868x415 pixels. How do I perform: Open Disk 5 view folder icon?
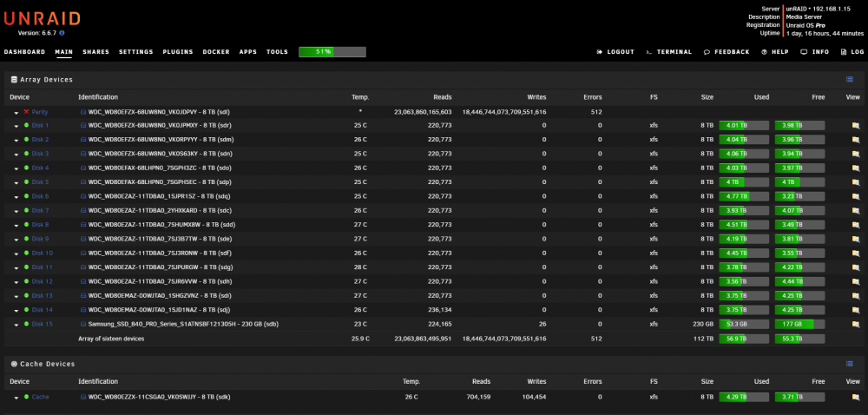pos(855,182)
